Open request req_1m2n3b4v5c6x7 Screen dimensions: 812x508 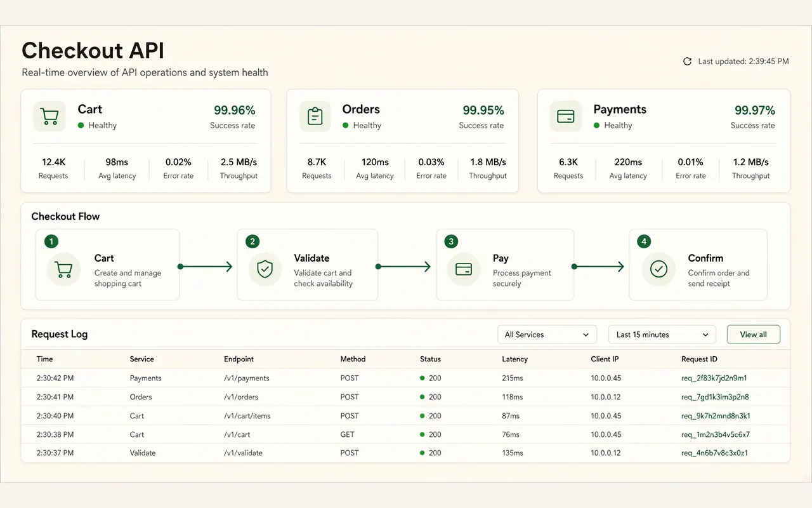pyautogui.click(x=716, y=435)
